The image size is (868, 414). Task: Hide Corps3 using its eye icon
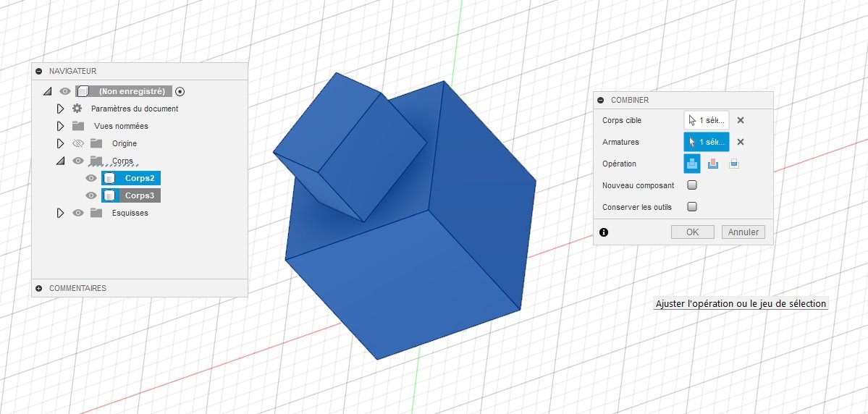(91, 195)
